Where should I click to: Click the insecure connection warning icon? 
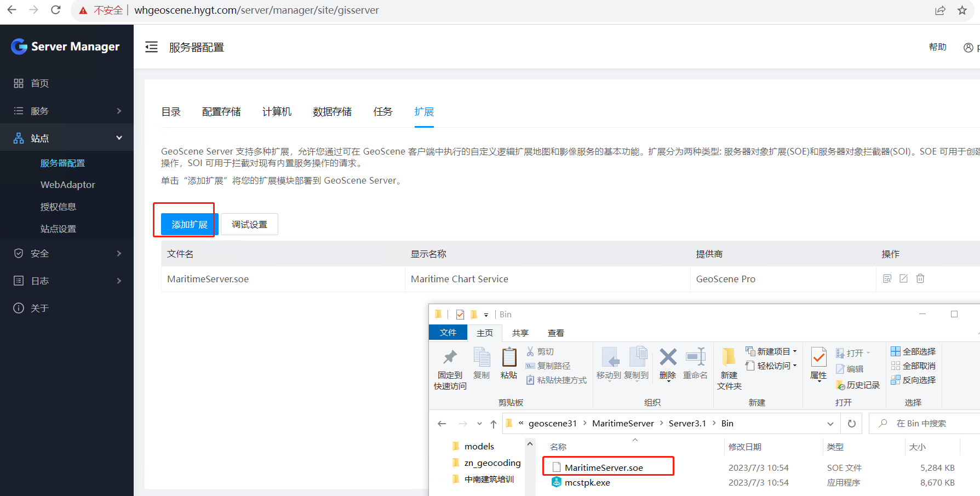83,10
